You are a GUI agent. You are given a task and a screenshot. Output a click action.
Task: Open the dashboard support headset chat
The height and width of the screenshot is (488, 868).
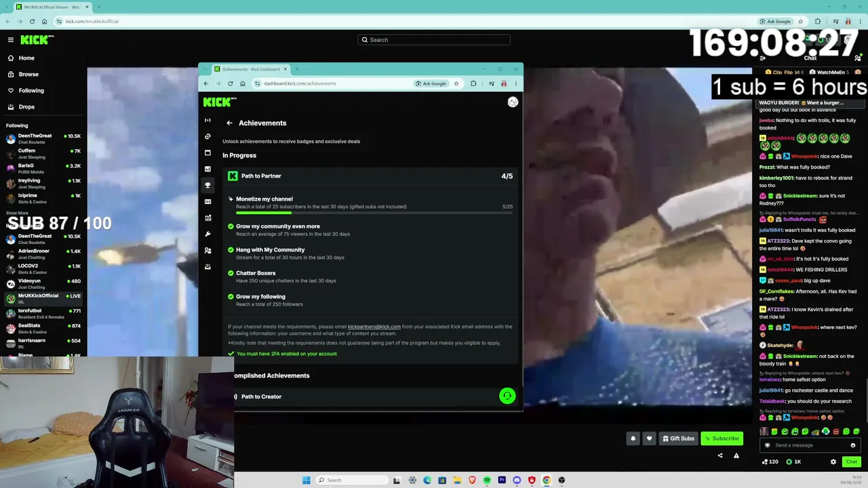(507, 396)
